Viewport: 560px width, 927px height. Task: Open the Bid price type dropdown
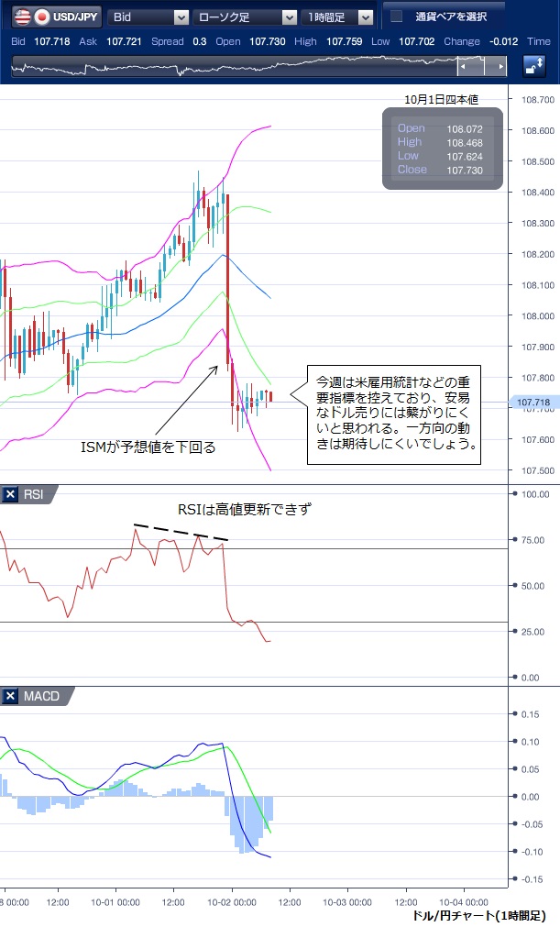pos(148,17)
